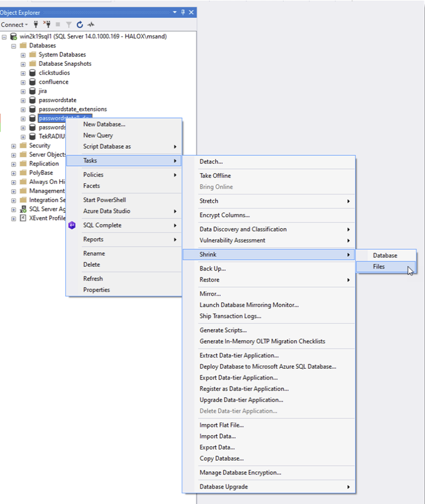Open the Stretch submenu

point(269,201)
